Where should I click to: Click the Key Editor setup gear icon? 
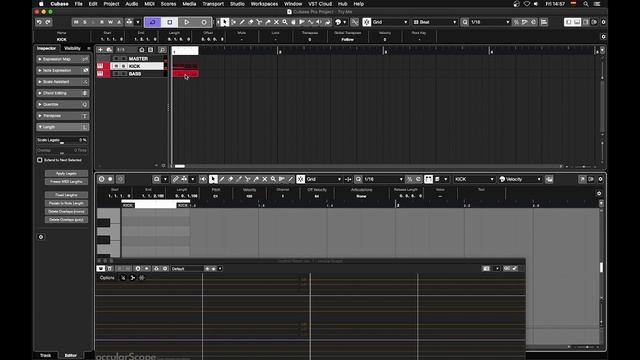tap(600, 179)
